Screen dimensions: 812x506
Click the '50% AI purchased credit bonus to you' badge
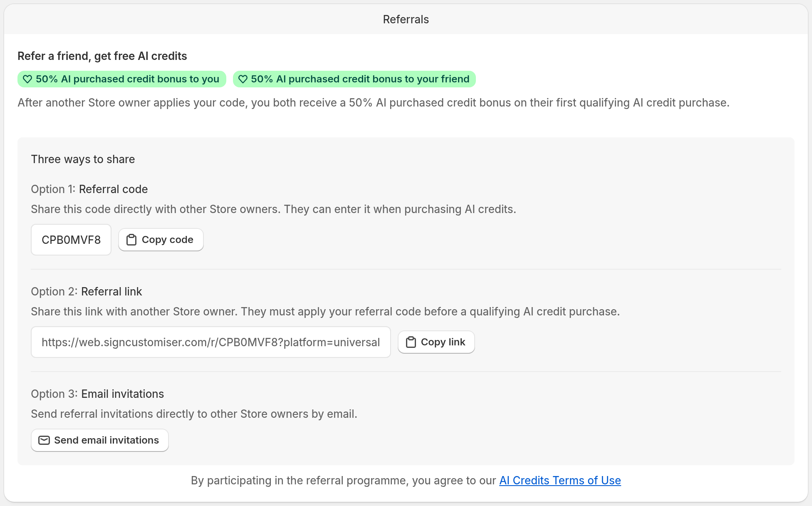click(122, 79)
